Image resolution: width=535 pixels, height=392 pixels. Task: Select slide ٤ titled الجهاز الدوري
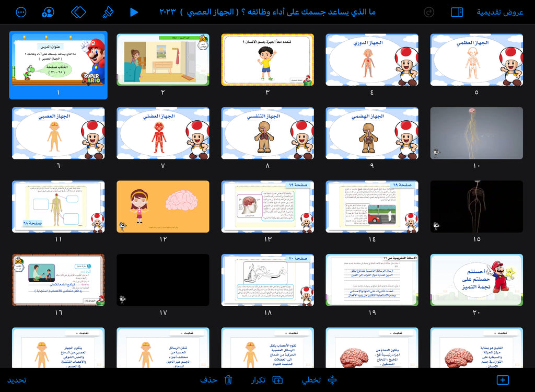(372, 60)
